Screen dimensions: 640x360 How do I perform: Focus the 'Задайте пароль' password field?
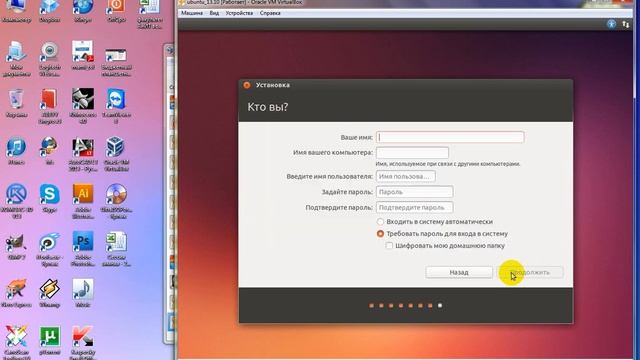pyautogui.click(x=414, y=192)
